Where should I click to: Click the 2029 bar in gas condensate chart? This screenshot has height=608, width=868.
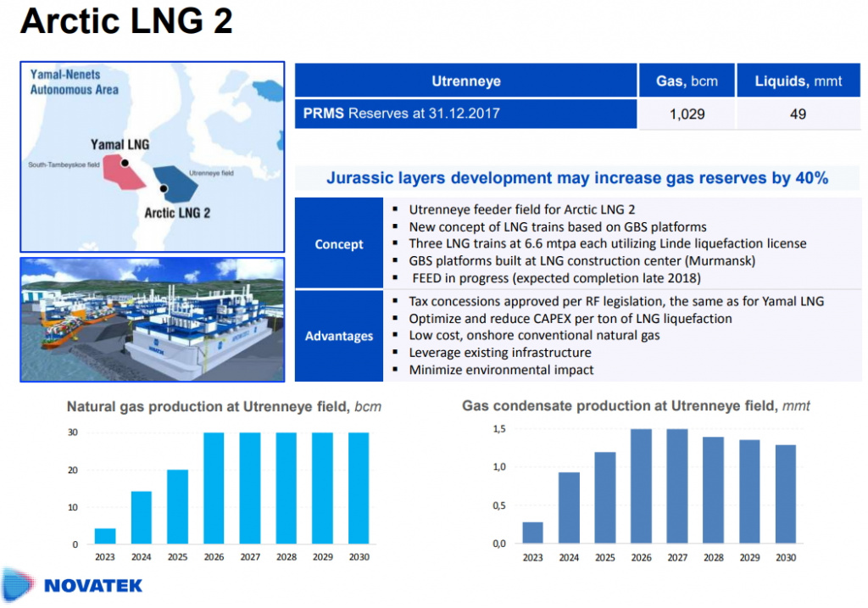pyautogui.click(x=749, y=491)
